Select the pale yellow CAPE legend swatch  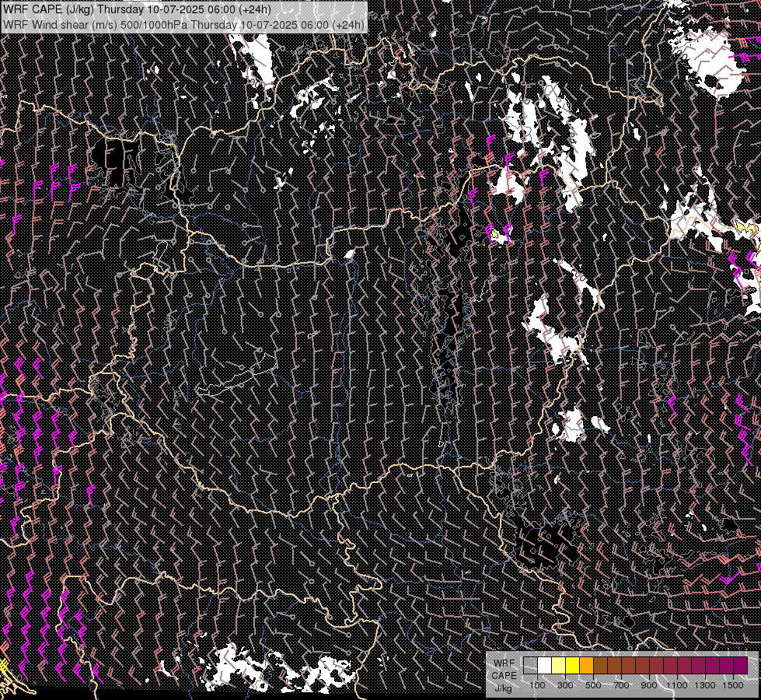[x=559, y=666]
